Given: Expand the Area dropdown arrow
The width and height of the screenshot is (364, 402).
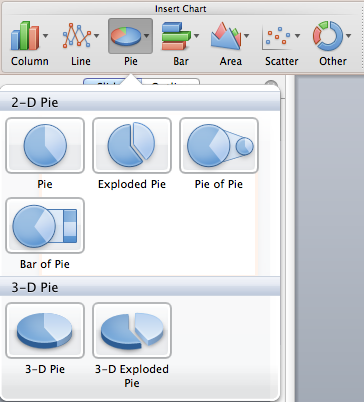Looking at the screenshot, I should (246, 36).
